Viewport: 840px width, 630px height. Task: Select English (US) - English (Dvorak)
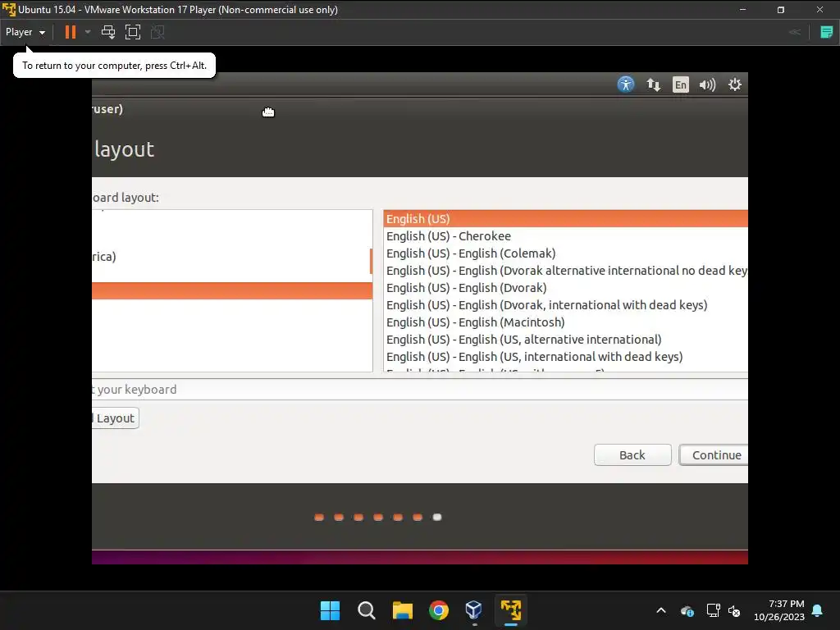coord(566,288)
